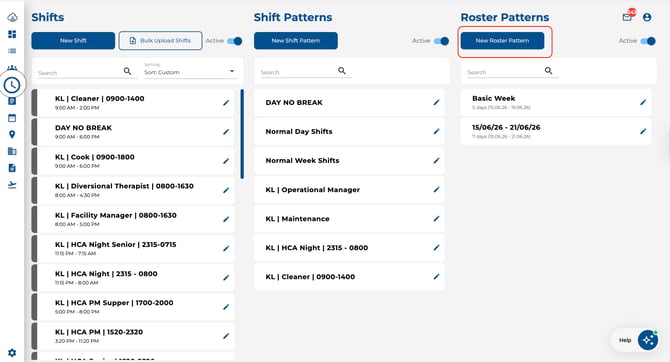Select the Basic Week roster pattern
Image resolution: width=670 pixels, height=362 pixels.
[x=556, y=102]
